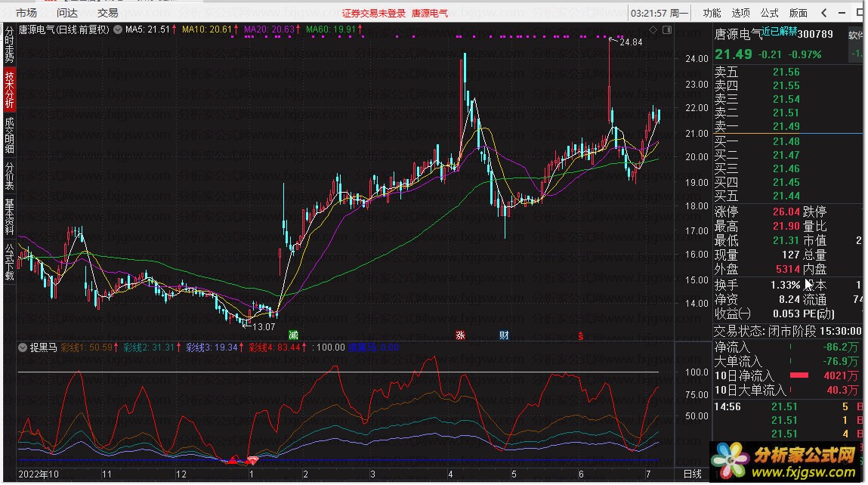
Task: Click 彩线4: 83.44 indicator label
Action: (274, 348)
